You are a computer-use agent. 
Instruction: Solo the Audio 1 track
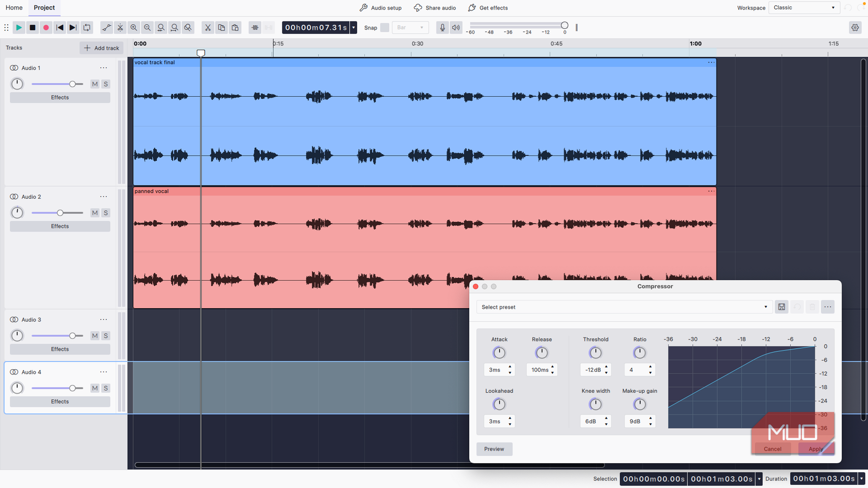point(106,84)
